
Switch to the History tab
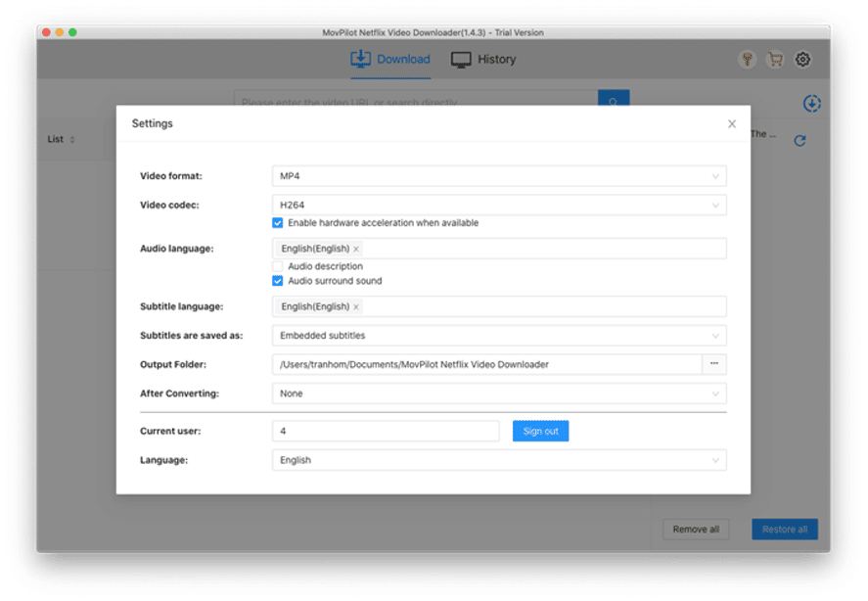[x=486, y=59]
